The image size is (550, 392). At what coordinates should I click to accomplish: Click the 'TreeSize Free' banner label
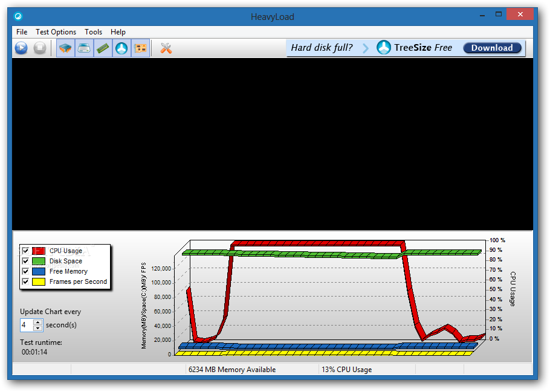[x=423, y=47]
